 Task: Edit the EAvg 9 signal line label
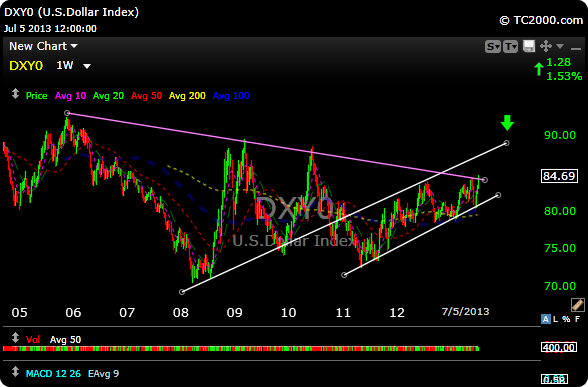pos(104,374)
